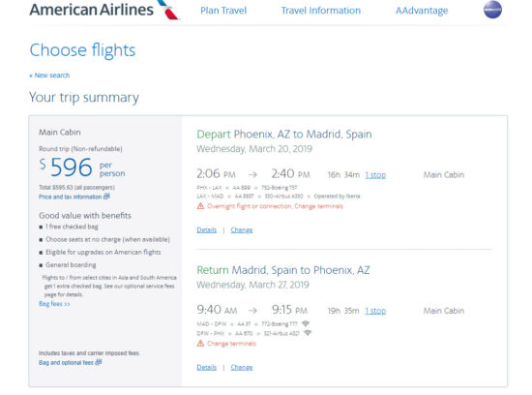Open the Bag fees link

[54, 304]
